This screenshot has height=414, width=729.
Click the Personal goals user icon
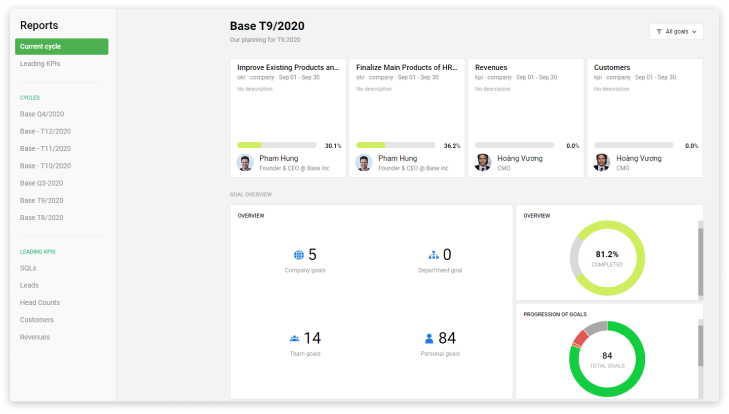coord(429,339)
